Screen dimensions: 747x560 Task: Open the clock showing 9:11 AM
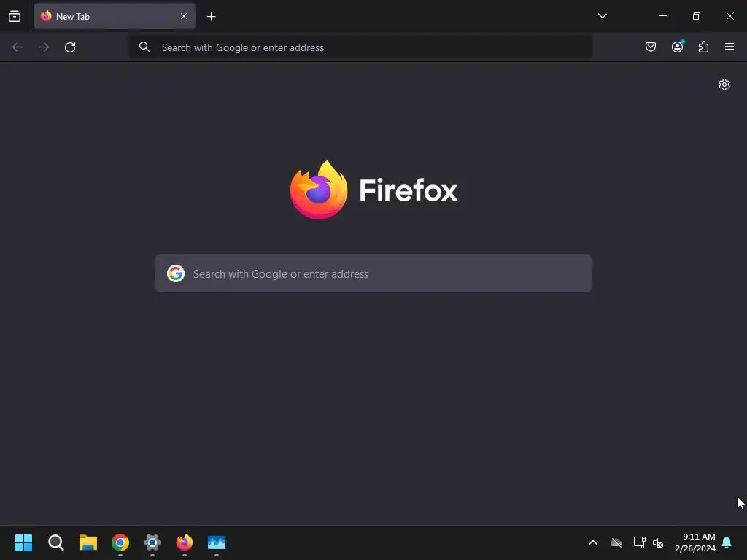click(695, 542)
